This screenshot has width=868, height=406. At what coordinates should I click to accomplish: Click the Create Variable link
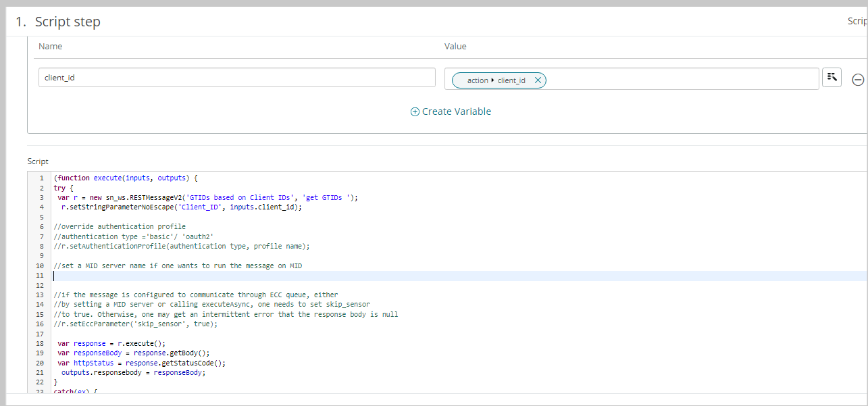coord(456,111)
